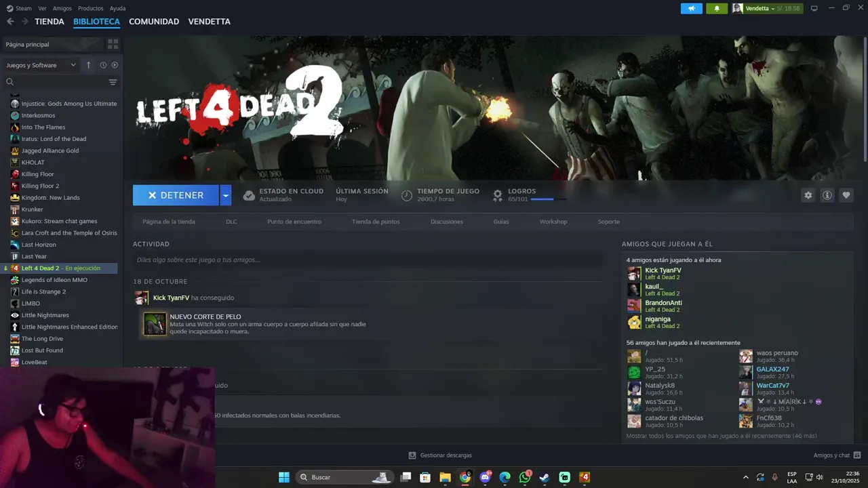This screenshot has height=488, width=868.
Task: Go forward with navigation arrow
Action: point(24,22)
